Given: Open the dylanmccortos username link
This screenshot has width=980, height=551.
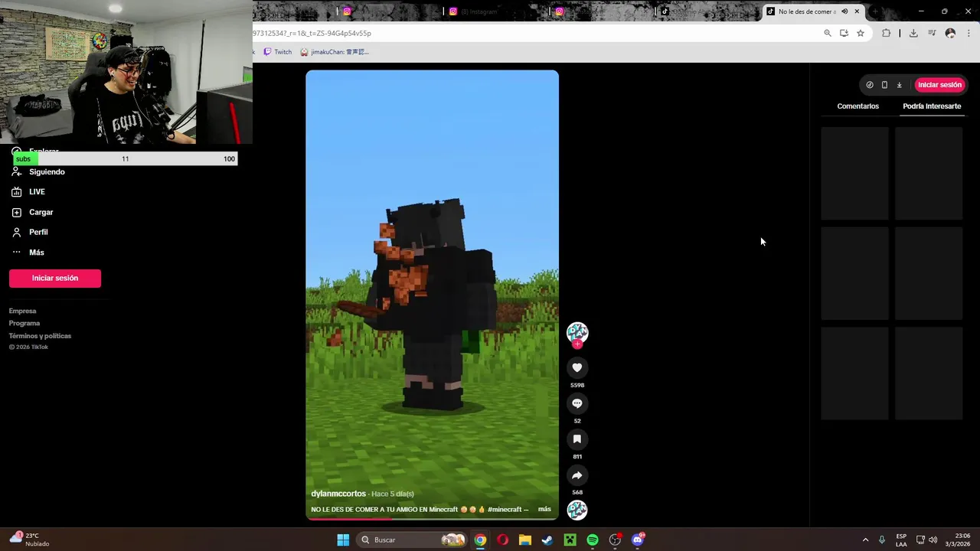Looking at the screenshot, I should [338, 494].
